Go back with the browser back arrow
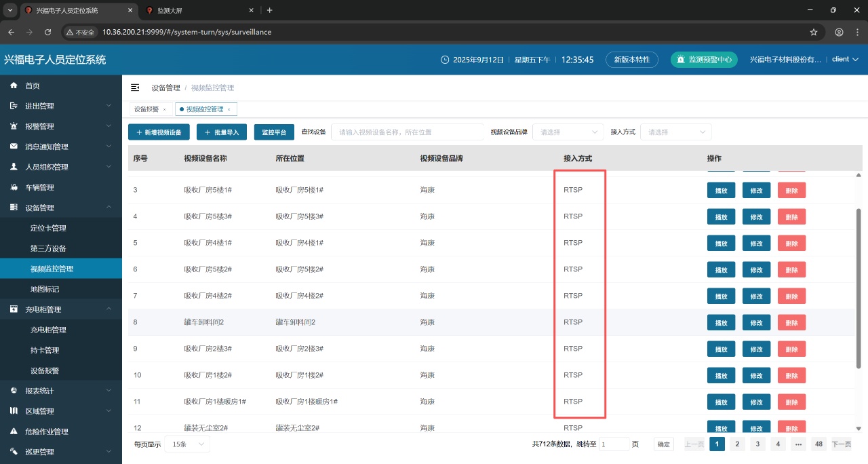 [x=11, y=32]
